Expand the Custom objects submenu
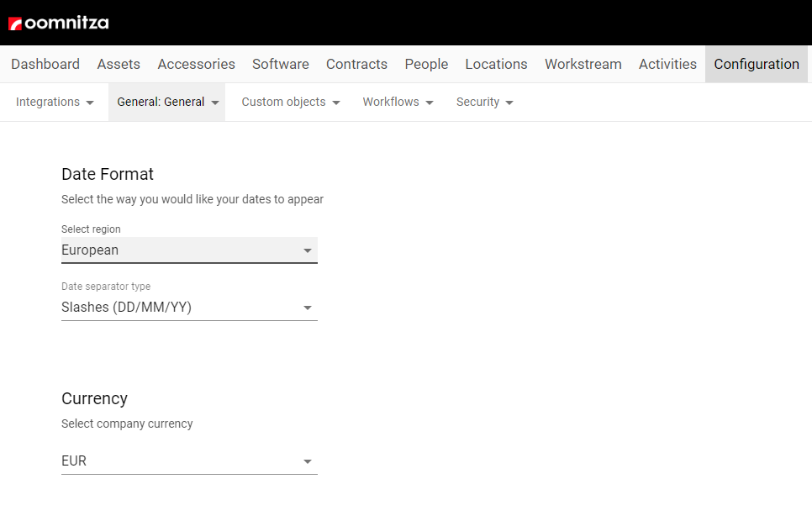 (291, 102)
